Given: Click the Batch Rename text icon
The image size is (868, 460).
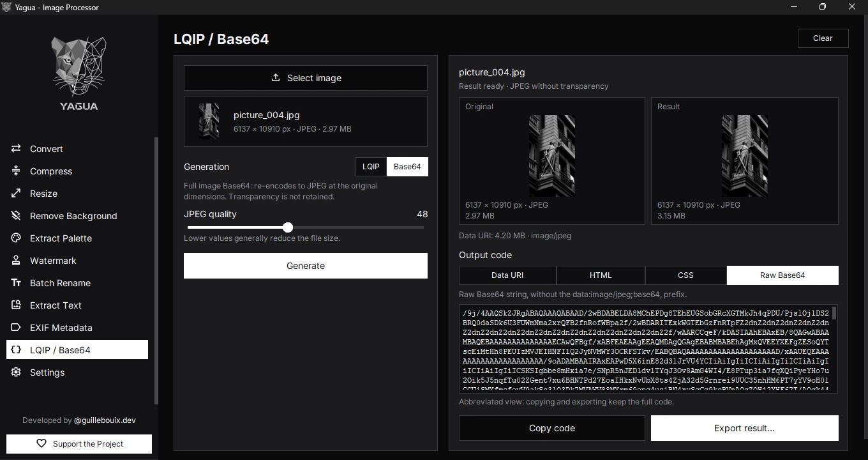Looking at the screenshot, I should 16,283.
